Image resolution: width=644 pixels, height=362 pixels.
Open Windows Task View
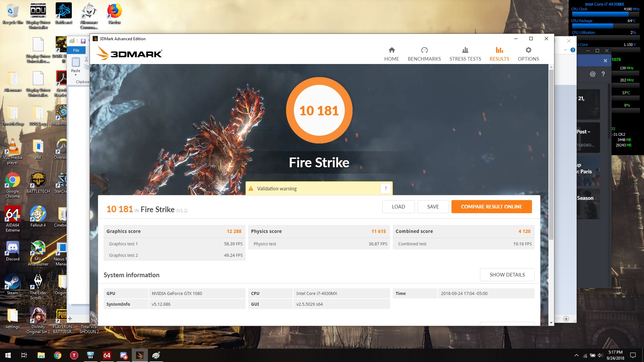(24, 355)
